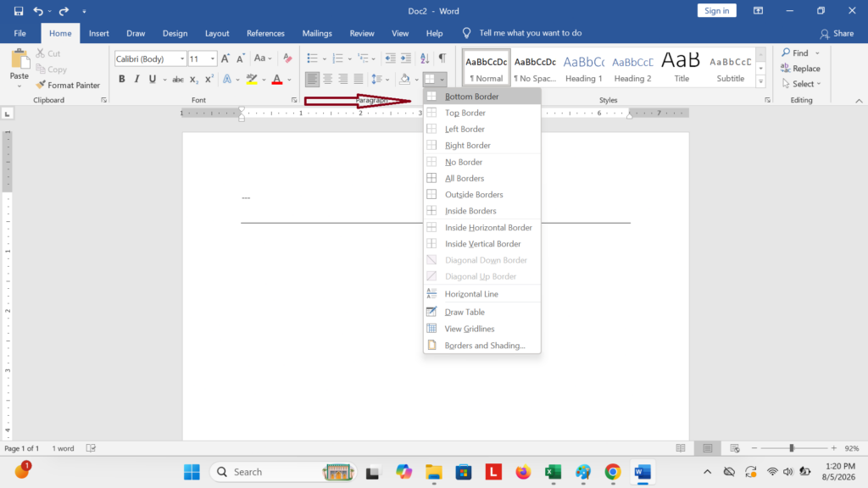Open Text Effects and Typography
The height and width of the screenshot is (488, 868).
click(227, 80)
